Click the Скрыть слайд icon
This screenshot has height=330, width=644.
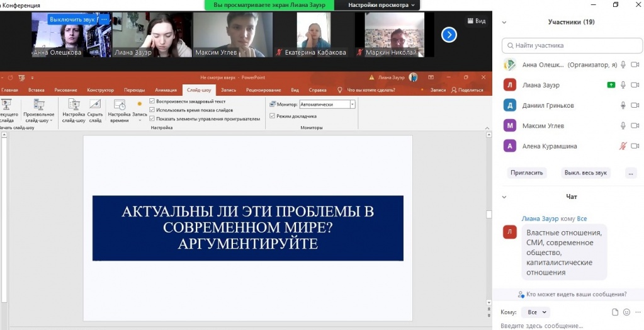[x=95, y=106]
